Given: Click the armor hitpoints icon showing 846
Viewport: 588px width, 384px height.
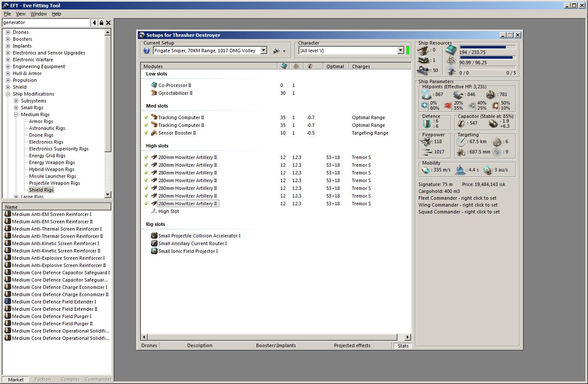Looking at the screenshot, I should click(x=458, y=94).
